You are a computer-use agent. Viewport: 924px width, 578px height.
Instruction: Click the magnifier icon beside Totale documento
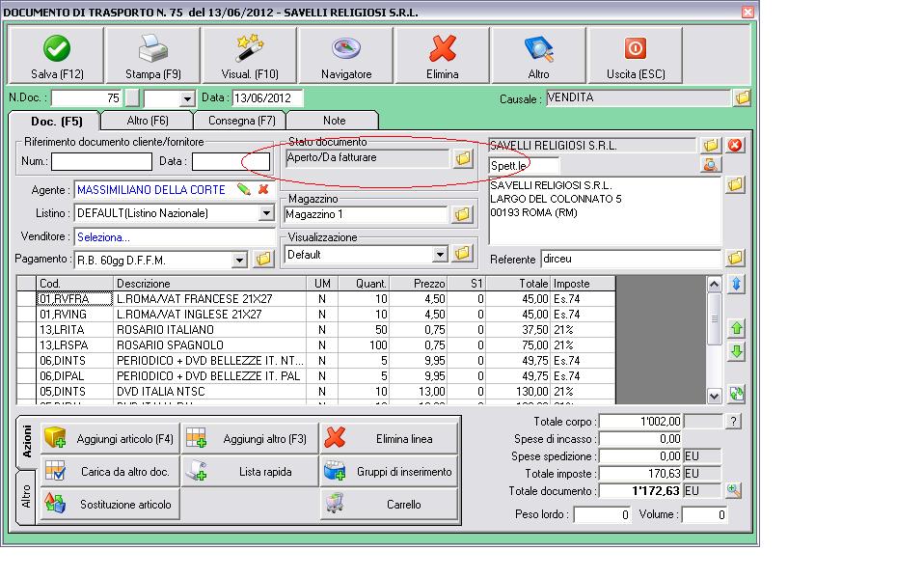[733, 491]
